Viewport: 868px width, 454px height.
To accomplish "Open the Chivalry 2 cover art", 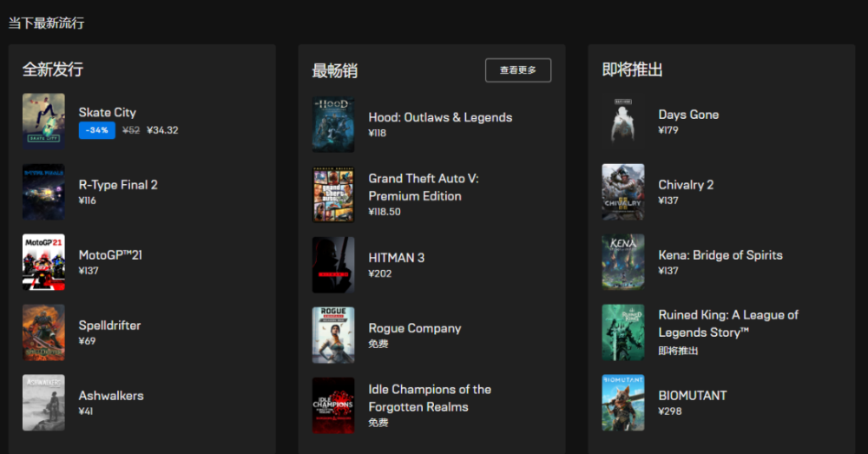I will pyautogui.click(x=623, y=192).
